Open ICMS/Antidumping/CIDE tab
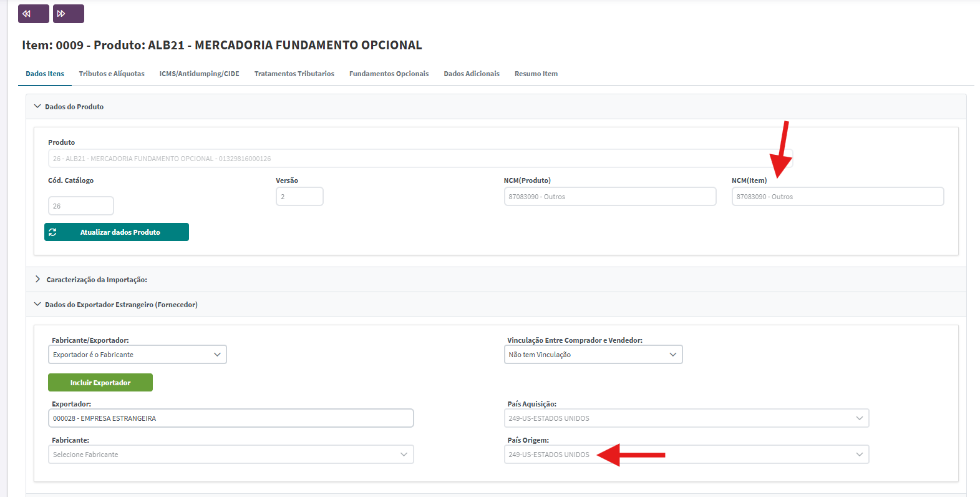 coord(200,74)
